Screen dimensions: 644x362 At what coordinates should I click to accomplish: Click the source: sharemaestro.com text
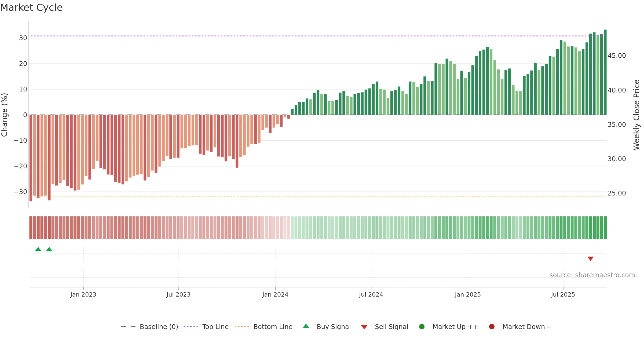[592, 275]
